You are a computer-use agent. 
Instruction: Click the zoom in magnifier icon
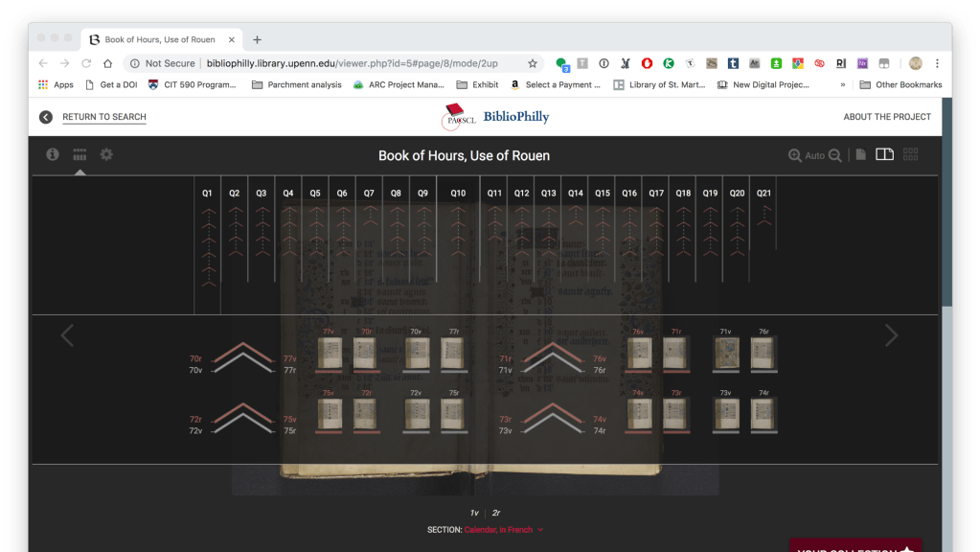pos(794,155)
